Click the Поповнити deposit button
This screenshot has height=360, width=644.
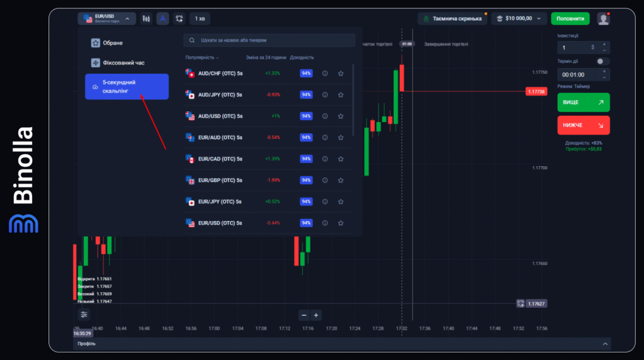570,19
